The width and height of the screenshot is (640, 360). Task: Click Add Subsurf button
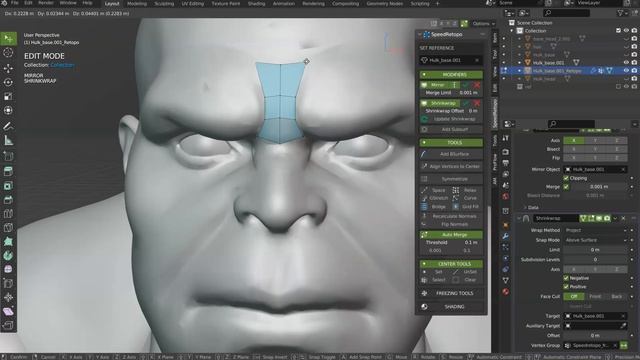click(451, 129)
